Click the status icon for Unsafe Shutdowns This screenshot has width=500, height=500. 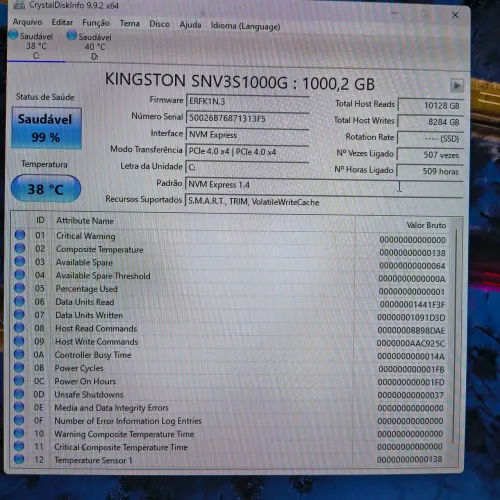19,394
